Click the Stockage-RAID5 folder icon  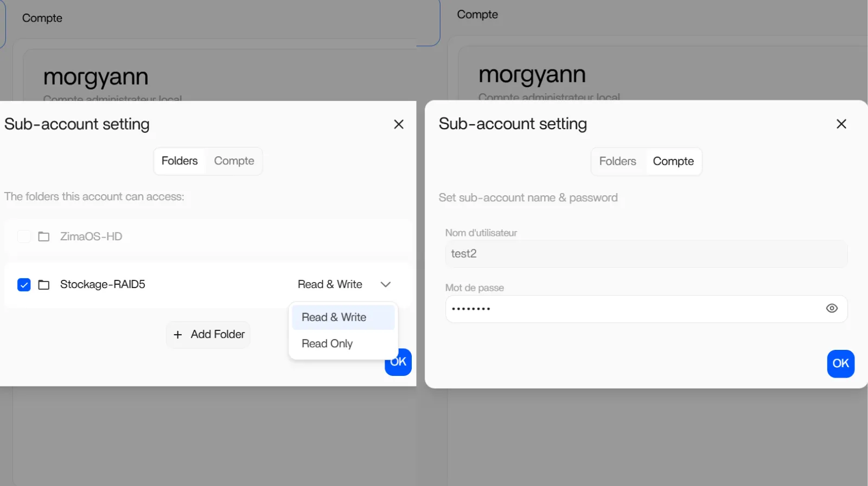coord(44,285)
